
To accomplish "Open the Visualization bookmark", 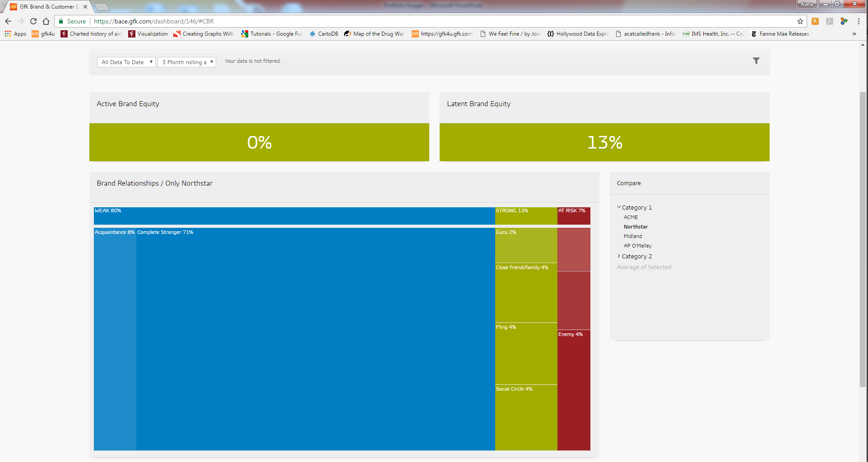I will point(148,34).
